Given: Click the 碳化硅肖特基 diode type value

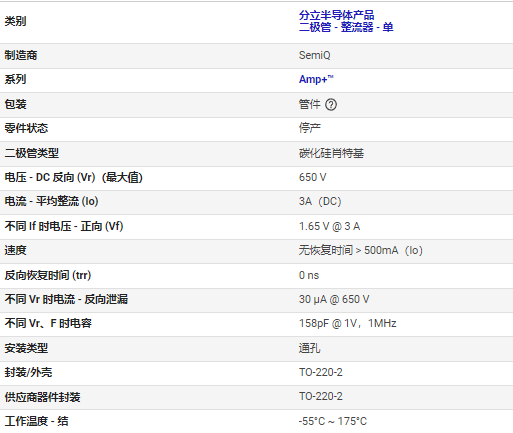Looking at the screenshot, I should [331, 153].
